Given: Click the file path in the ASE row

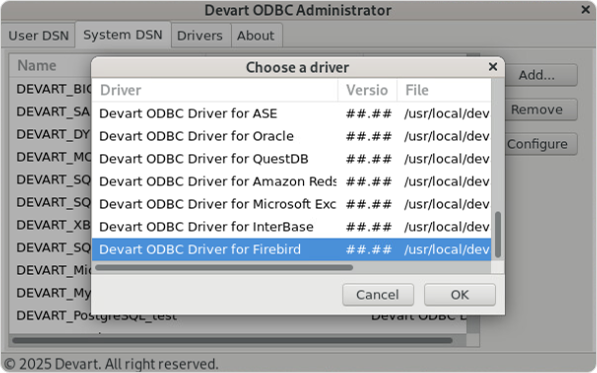Looking at the screenshot, I should [x=447, y=113].
